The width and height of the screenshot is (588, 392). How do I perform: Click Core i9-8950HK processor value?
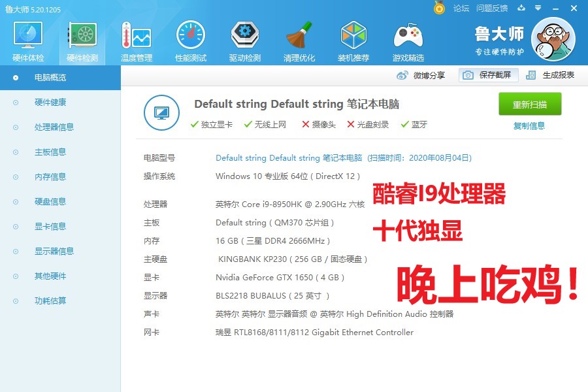click(x=290, y=204)
